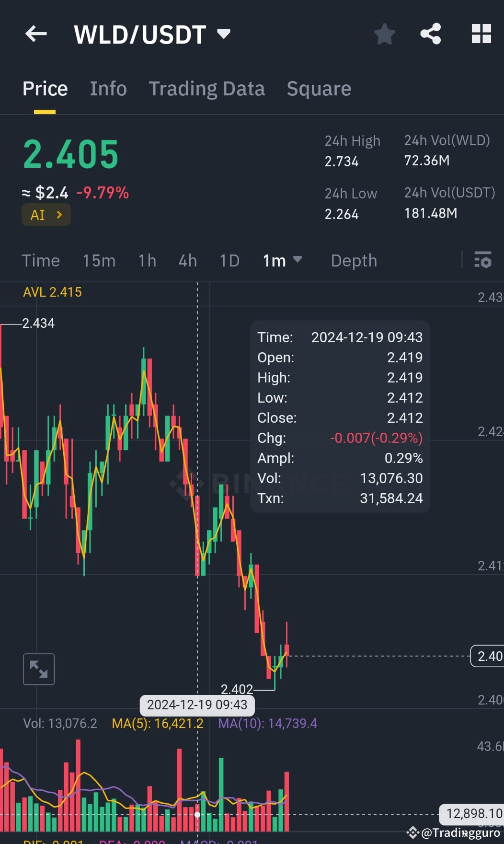
Task: Go back using the back arrow
Action: coord(35,34)
